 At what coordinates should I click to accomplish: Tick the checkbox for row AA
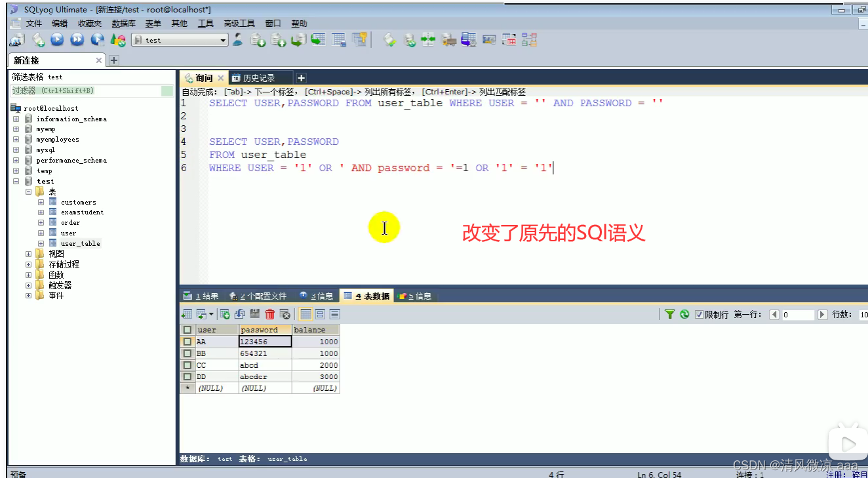pyautogui.click(x=187, y=342)
